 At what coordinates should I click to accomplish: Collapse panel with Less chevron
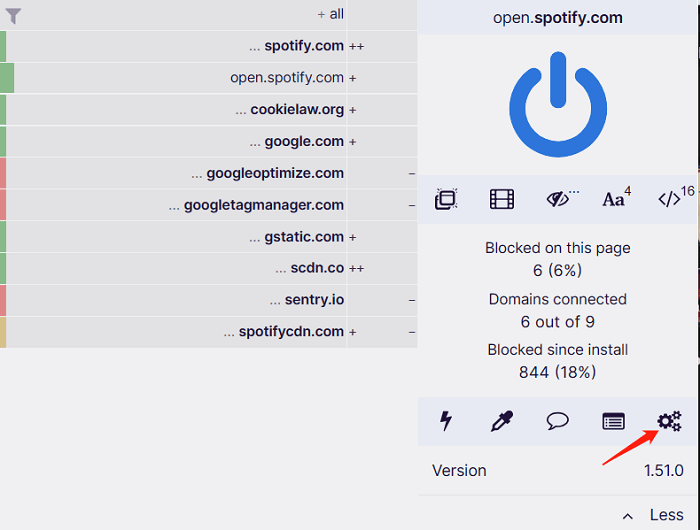pyautogui.click(x=653, y=515)
